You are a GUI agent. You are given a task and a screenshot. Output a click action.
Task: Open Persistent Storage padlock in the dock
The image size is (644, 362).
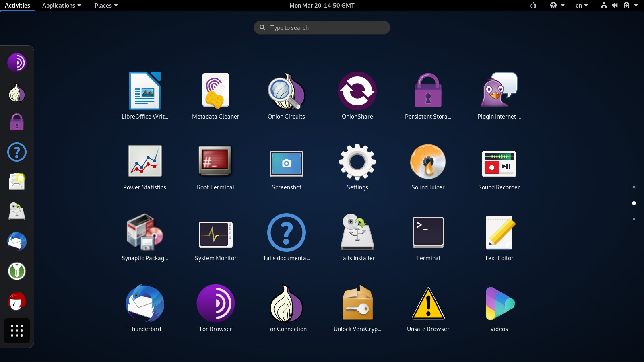coord(17,122)
